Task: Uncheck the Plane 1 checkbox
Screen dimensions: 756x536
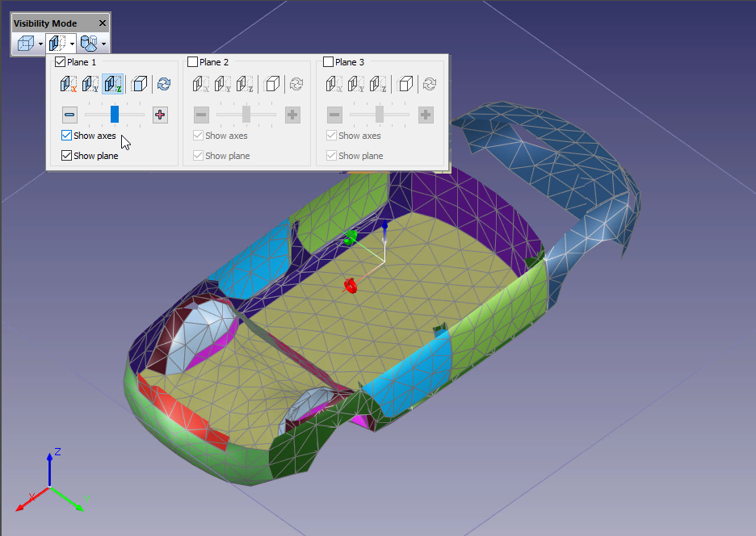Action: [x=61, y=62]
